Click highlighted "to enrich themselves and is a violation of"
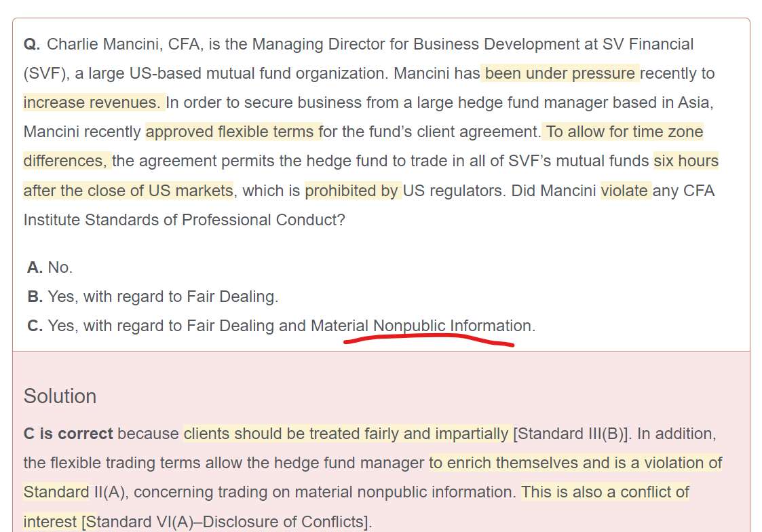 (575, 463)
